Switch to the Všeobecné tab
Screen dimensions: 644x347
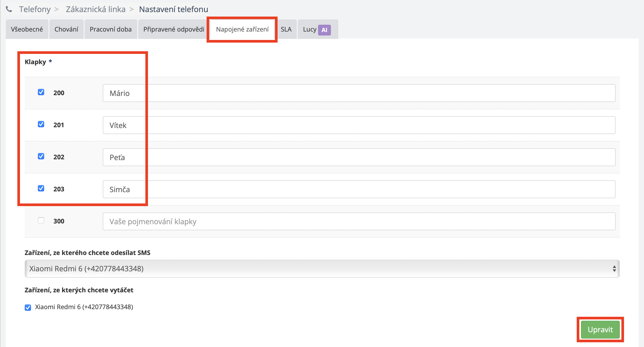(27, 29)
